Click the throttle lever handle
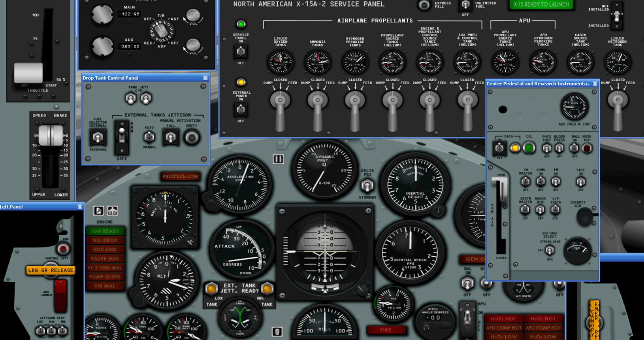 (28, 73)
